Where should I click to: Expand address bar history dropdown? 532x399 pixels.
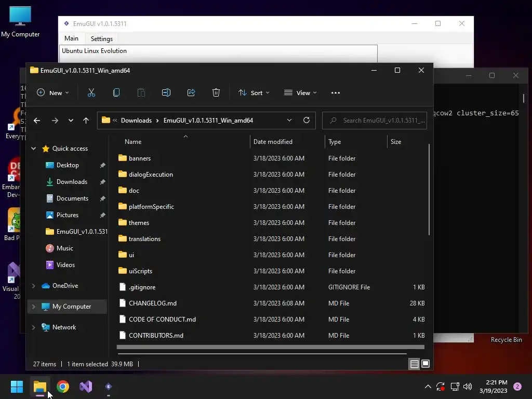[289, 120]
